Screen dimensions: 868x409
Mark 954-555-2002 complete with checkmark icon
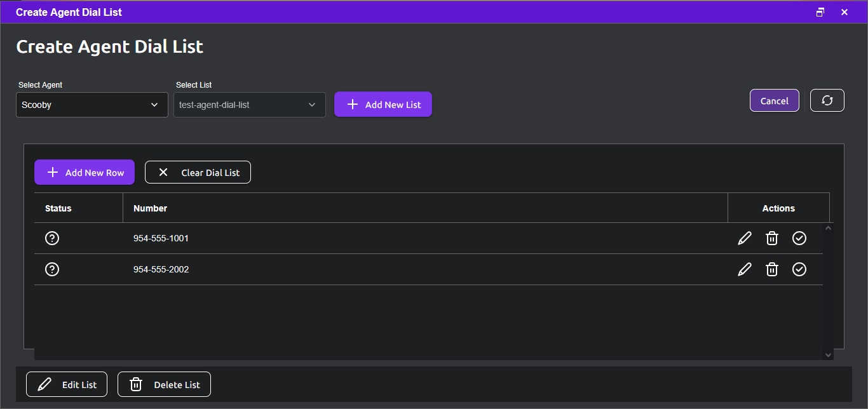[799, 269]
